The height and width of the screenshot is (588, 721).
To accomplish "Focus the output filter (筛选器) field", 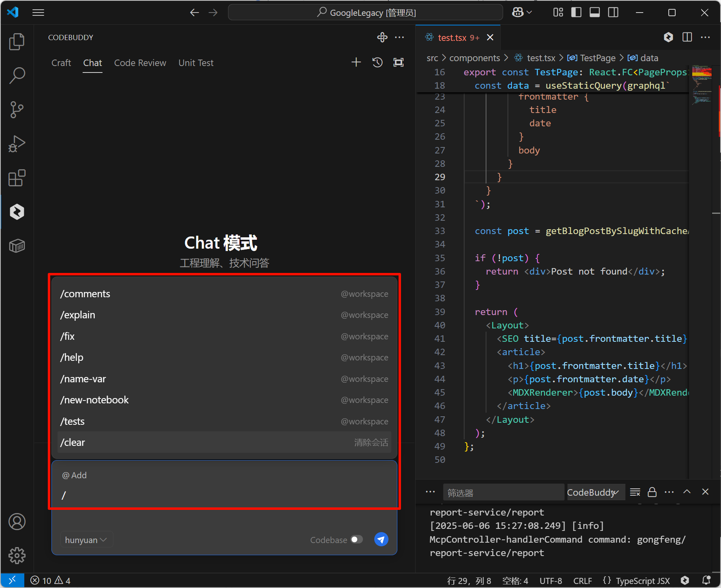I will coord(503,492).
